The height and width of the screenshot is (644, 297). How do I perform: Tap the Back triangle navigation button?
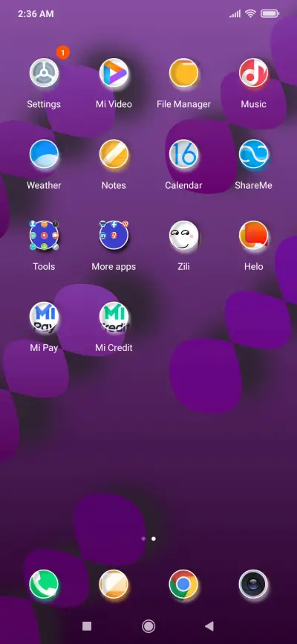209,626
